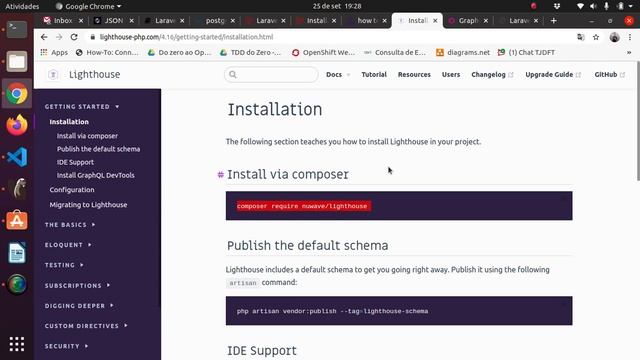
Task: Open the volume indicator in top bar
Action: 593,6
